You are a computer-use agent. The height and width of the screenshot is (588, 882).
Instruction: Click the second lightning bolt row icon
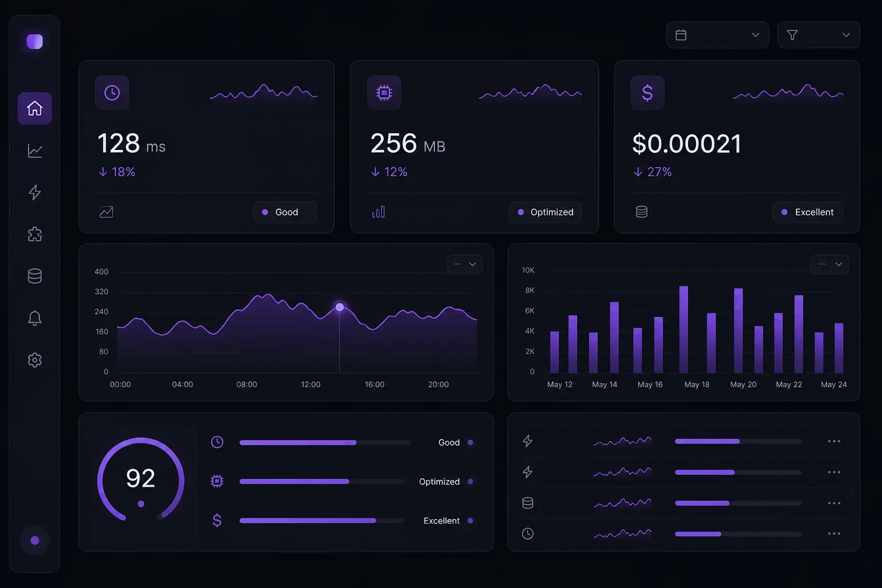pos(527,472)
